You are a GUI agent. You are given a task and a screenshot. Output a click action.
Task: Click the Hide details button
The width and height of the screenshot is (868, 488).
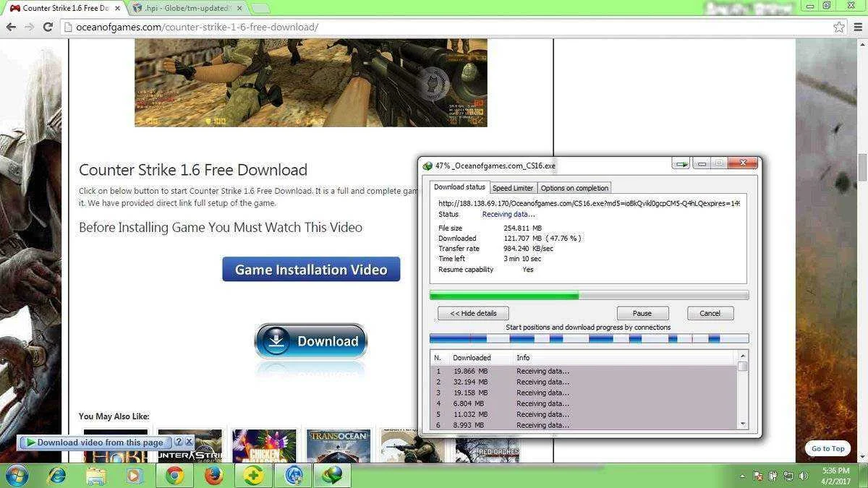click(x=473, y=313)
